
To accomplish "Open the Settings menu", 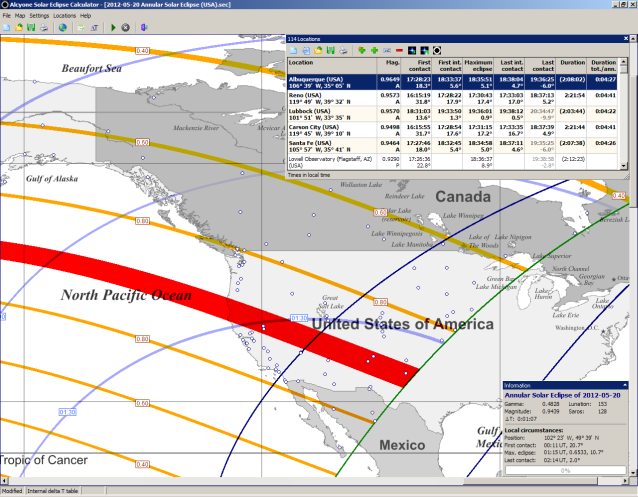I will [39, 16].
